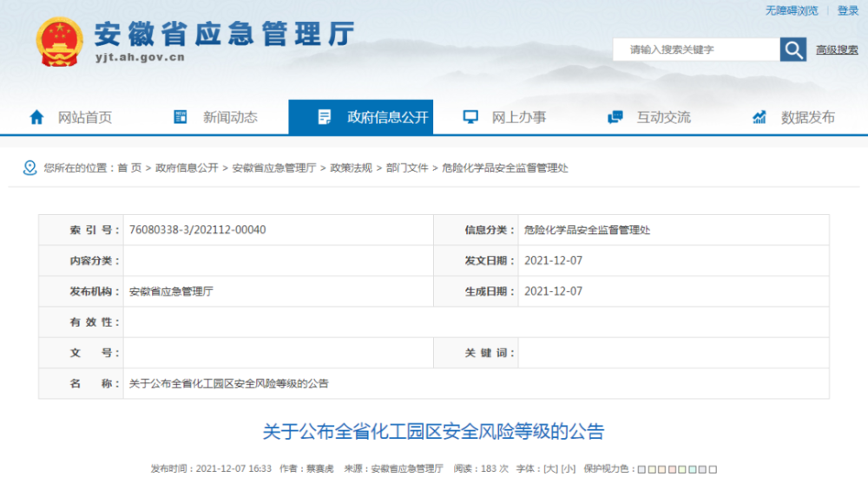Open 高级搜索 advanced search link
The image size is (868, 483).
[x=837, y=49]
